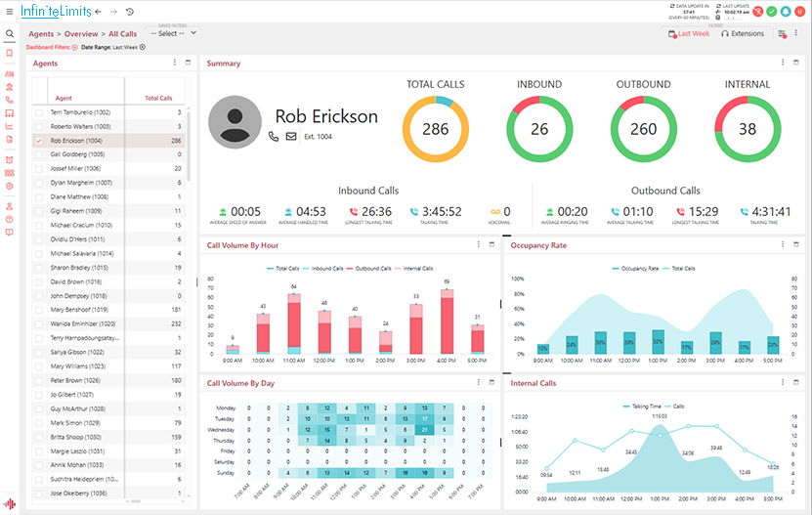Go forward using the right arrow
The height and width of the screenshot is (515, 812).
[114, 12]
